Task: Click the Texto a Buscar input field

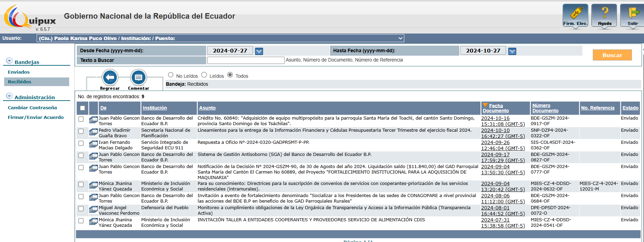Action: [x=246, y=60]
